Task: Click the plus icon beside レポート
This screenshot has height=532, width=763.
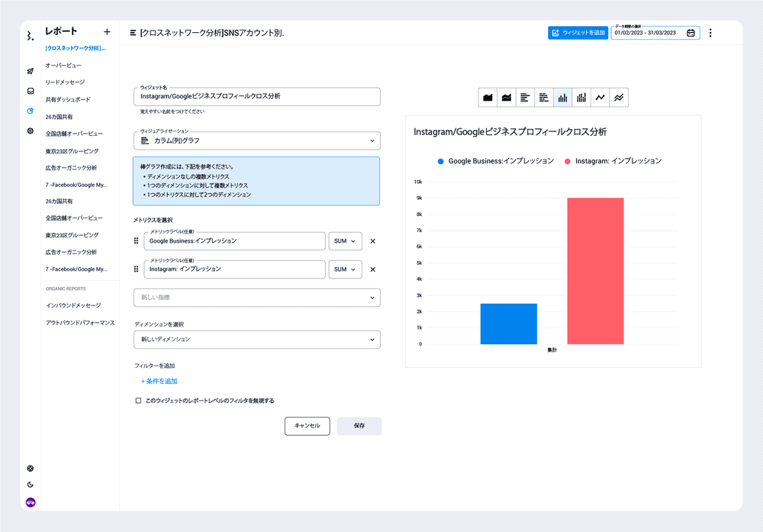Action: (x=107, y=32)
